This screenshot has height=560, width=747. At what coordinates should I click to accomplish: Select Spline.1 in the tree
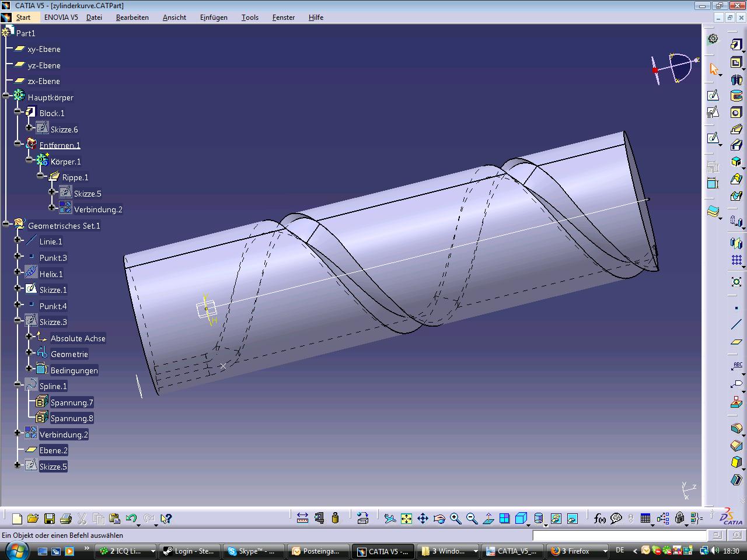point(53,386)
